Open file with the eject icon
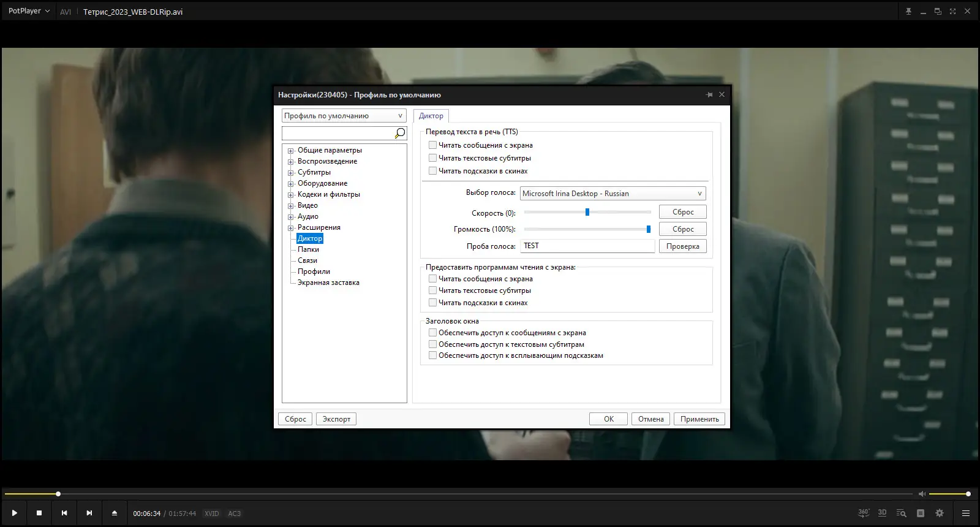Image resolution: width=980 pixels, height=527 pixels. pyautogui.click(x=114, y=513)
